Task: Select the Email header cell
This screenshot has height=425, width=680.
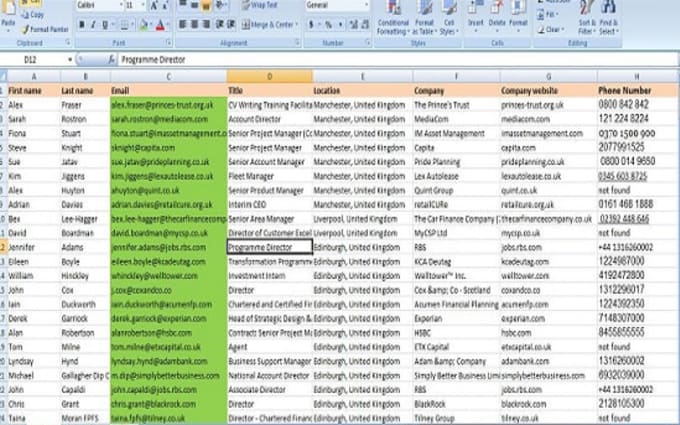Action: tap(169, 91)
